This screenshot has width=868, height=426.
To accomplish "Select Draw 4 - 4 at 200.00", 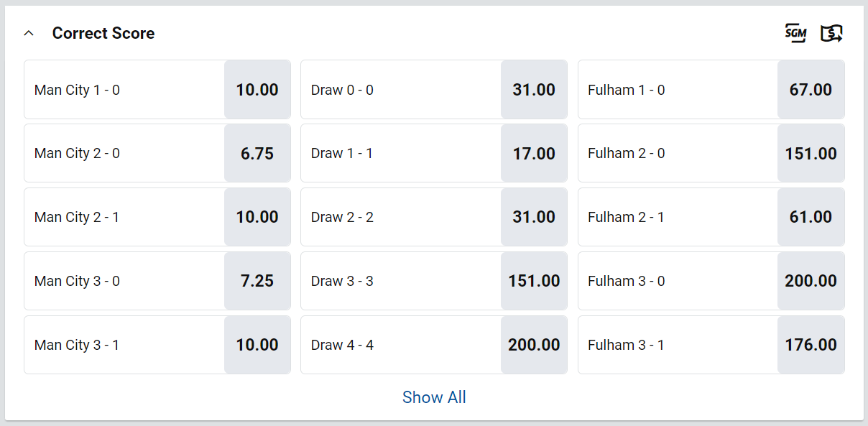I will [434, 345].
